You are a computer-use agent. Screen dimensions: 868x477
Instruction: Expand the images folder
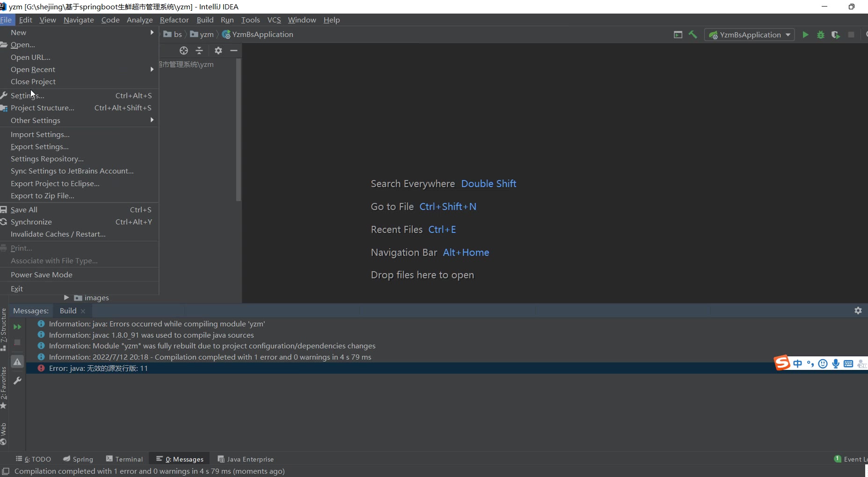pyautogui.click(x=66, y=297)
